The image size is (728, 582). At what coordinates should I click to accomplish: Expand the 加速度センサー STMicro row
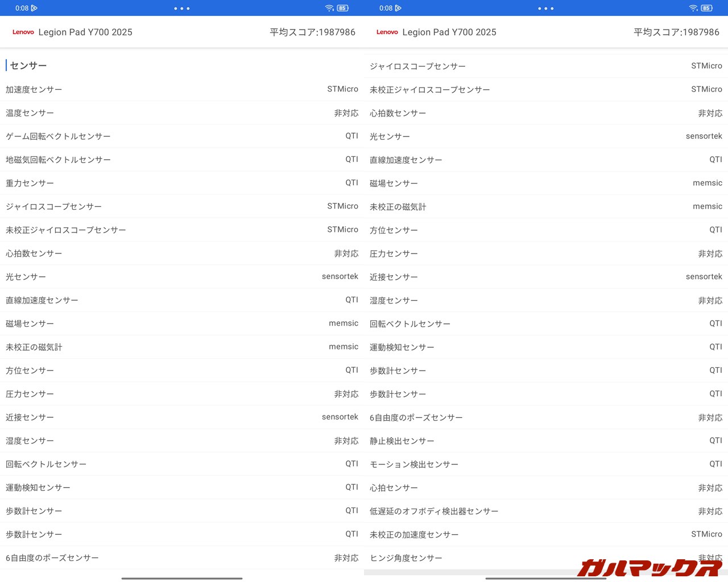[x=182, y=89]
